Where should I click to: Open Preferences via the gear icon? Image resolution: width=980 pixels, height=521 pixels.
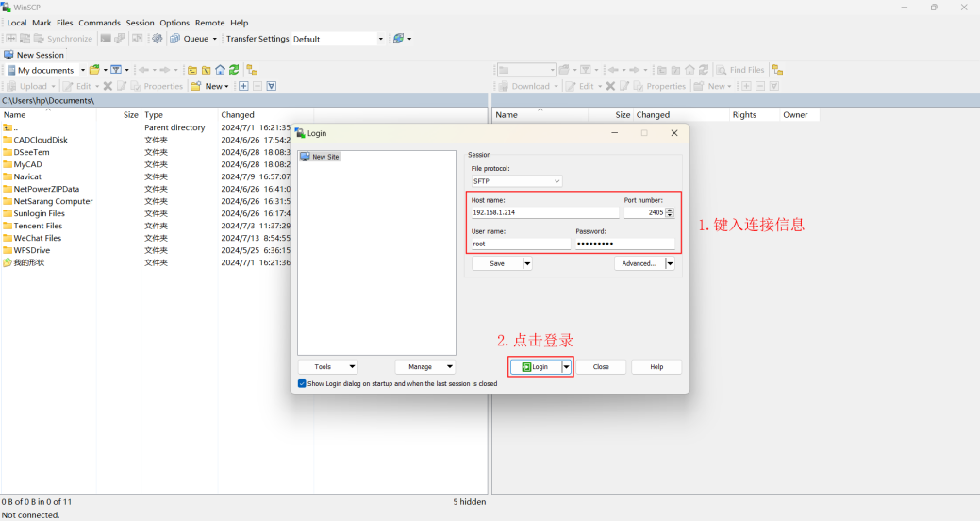[x=157, y=38]
